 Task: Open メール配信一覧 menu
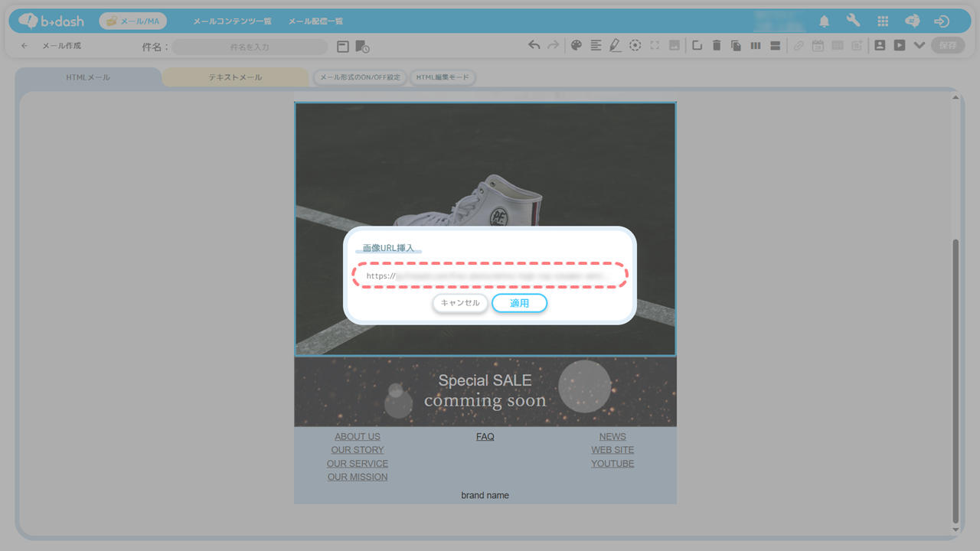click(315, 21)
